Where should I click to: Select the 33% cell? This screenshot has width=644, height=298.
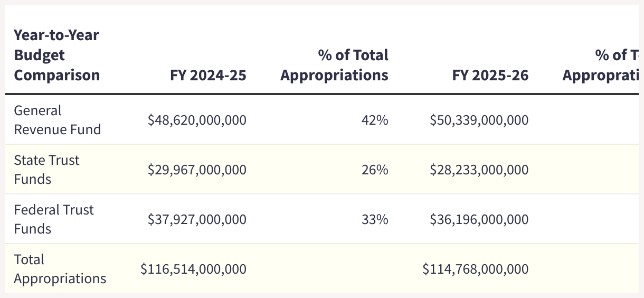tap(375, 219)
